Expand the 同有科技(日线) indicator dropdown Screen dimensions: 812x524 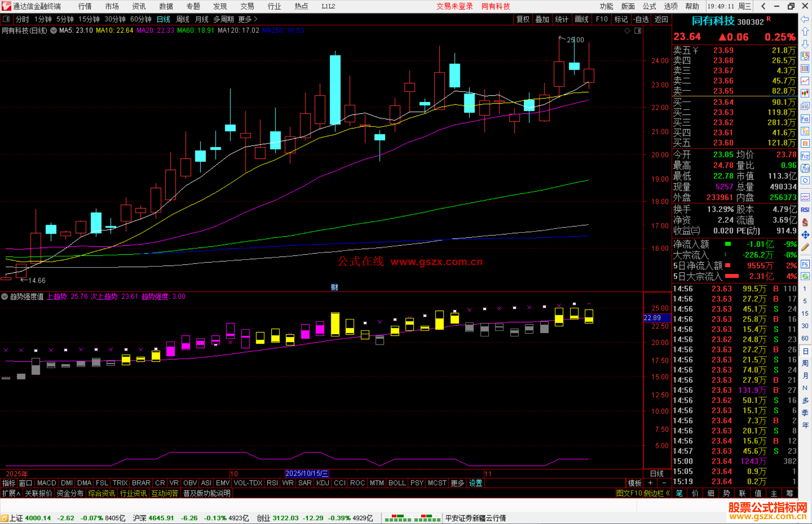[x=54, y=31]
